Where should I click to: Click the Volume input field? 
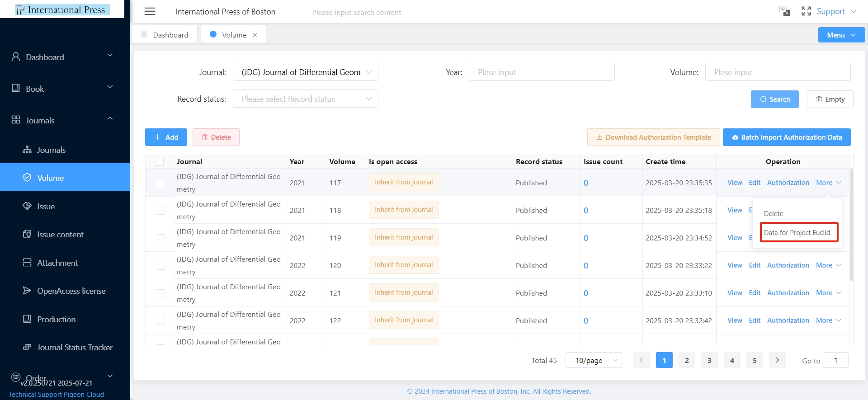(x=778, y=72)
